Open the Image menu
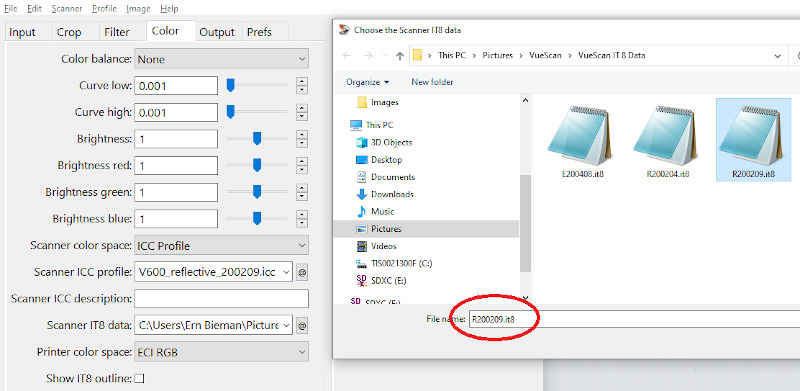This screenshot has width=800, height=391. pos(138,9)
